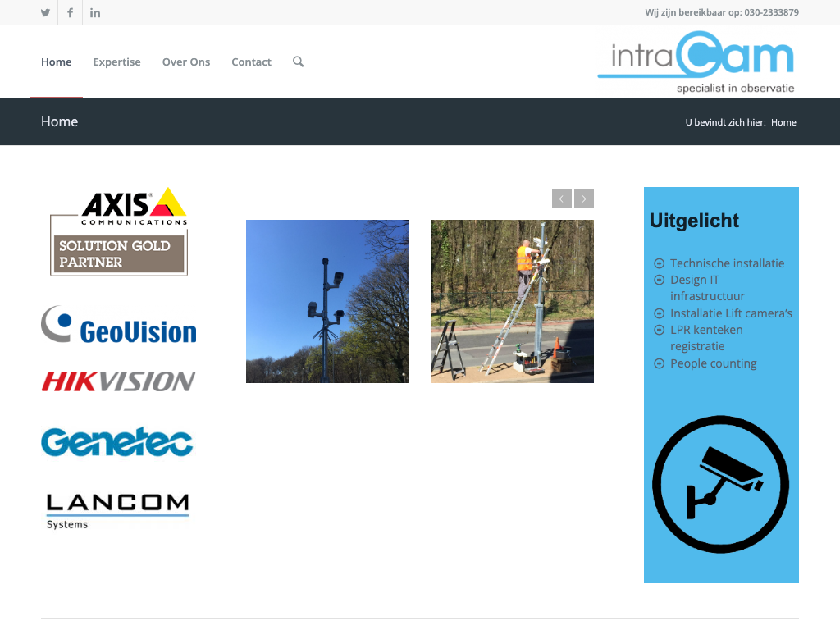Go to the Home menu item

(57, 62)
